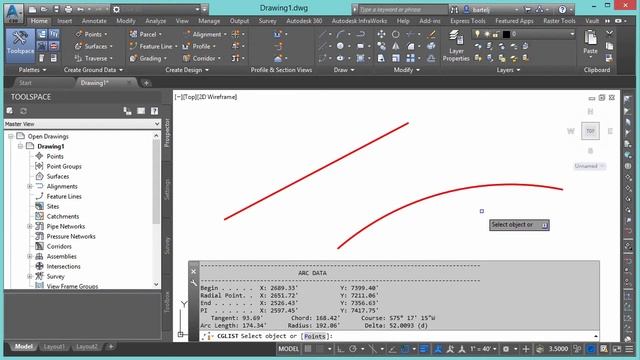The height and width of the screenshot is (360, 640).
Task: Click the application menu Civil 3D logo
Action: 13,12
